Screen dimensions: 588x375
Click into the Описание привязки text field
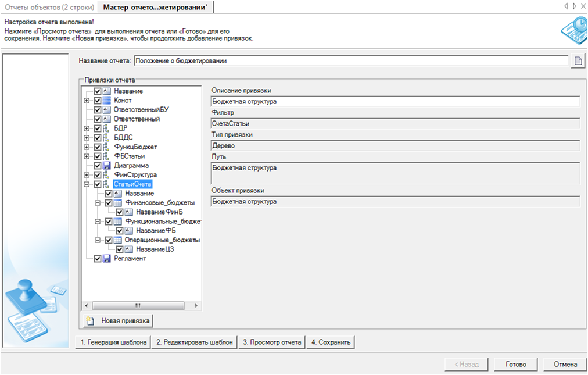395,101
